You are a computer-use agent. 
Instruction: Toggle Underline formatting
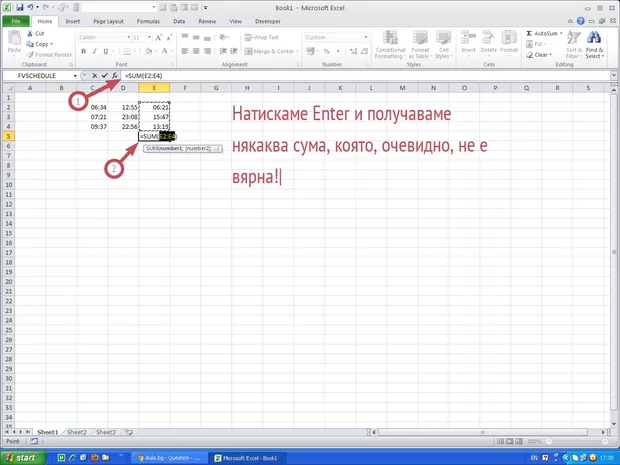[106, 51]
